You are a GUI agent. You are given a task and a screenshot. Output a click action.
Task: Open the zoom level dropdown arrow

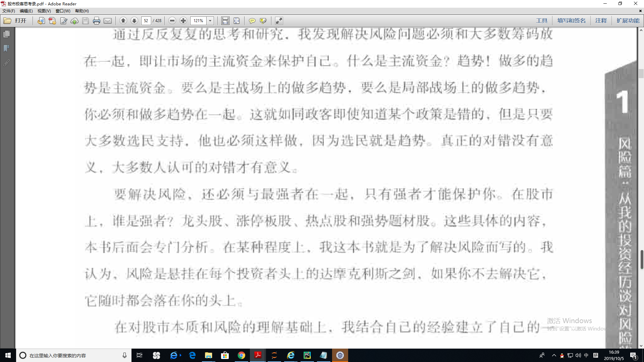(210, 21)
